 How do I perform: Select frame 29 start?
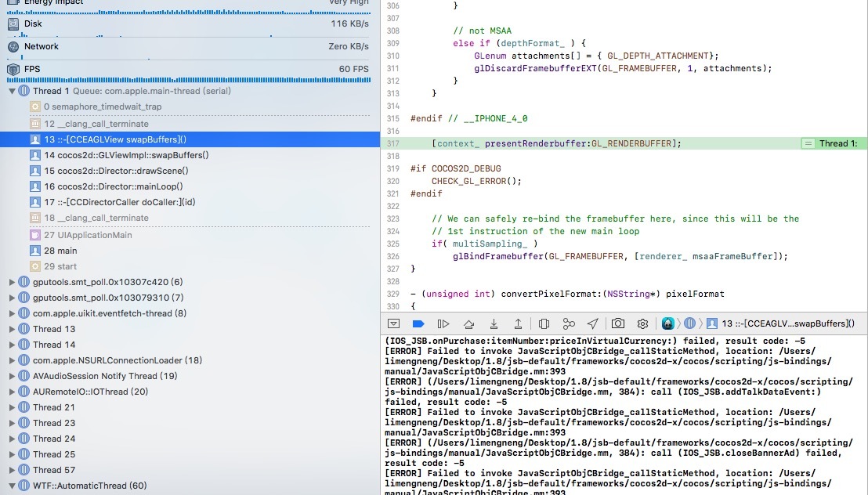(190, 266)
